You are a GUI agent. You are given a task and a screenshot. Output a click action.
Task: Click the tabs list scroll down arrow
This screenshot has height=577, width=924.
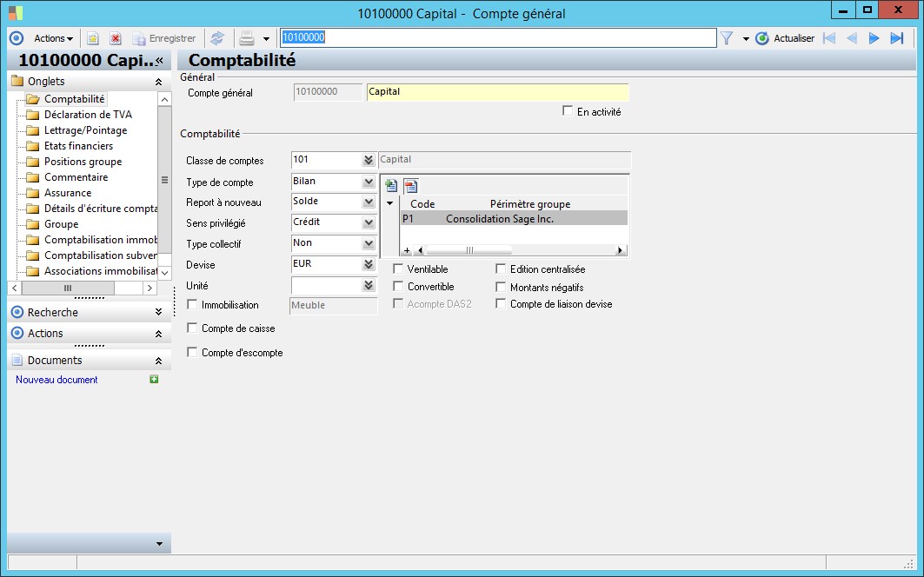[164, 273]
